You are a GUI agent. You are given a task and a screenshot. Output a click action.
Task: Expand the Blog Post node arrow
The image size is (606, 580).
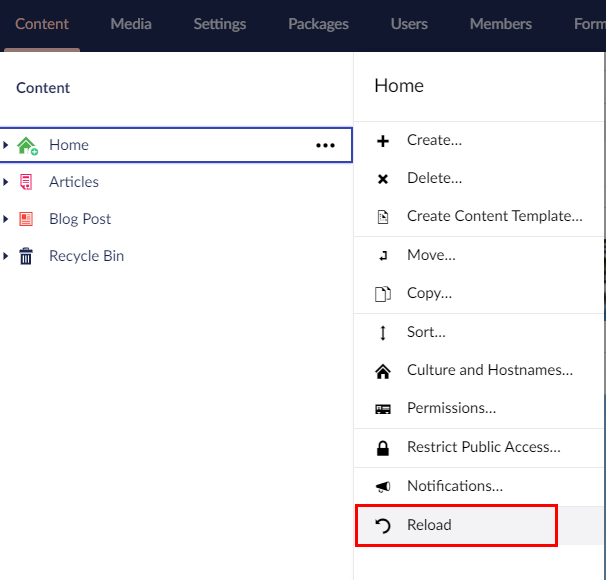[6, 219]
